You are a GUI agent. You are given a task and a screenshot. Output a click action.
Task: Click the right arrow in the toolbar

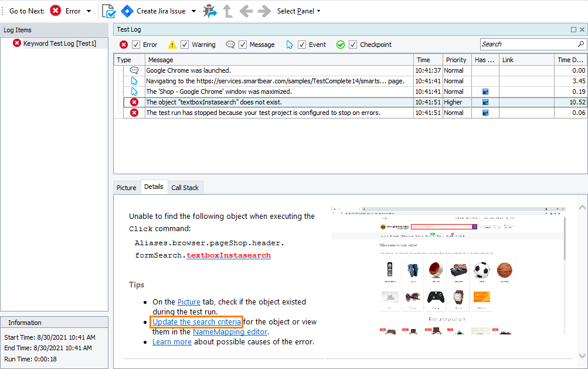coord(264,11)
